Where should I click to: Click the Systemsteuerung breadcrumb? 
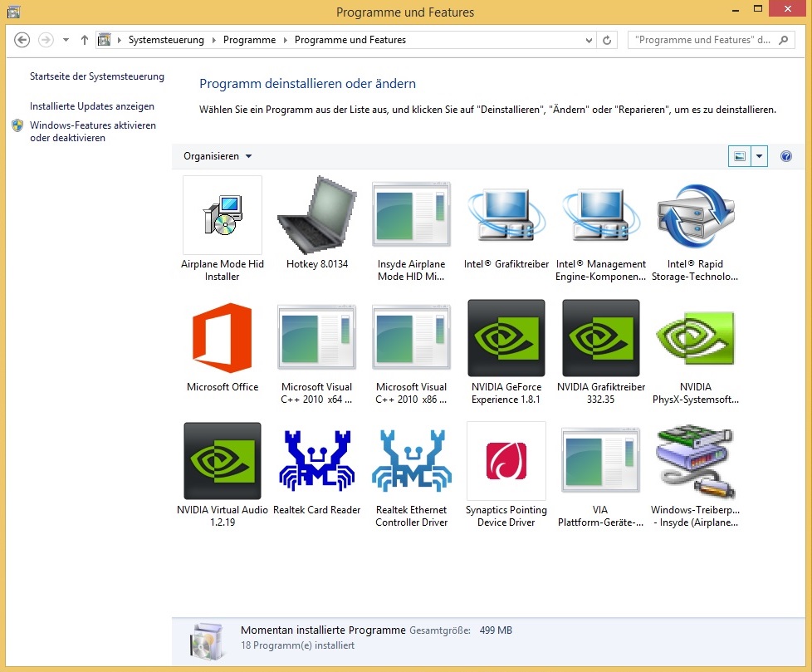[166, 40]
